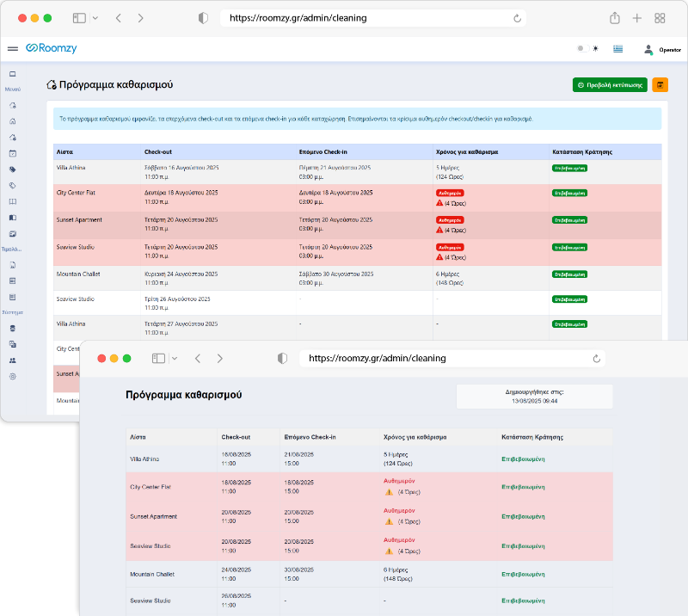The height and width of the screenshot is (616, 688).
Task: Click the Greek flag language icon
Action: click(x=618, y=49)
